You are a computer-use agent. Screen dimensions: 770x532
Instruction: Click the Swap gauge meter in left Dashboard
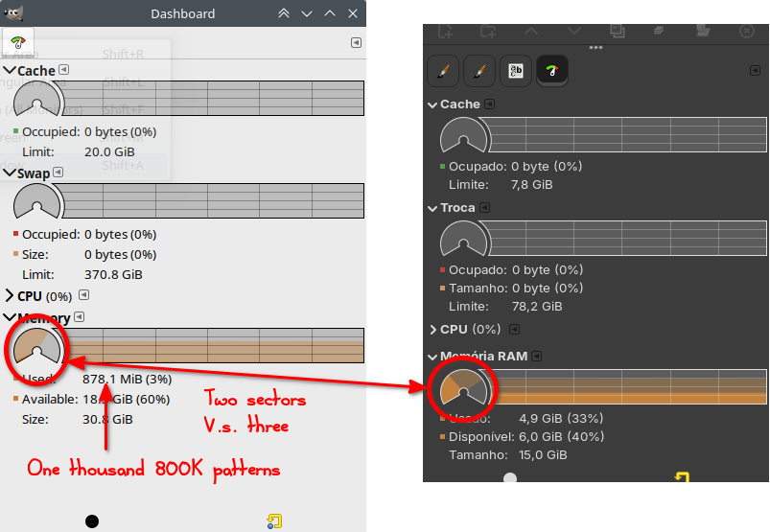click(37, 201)
